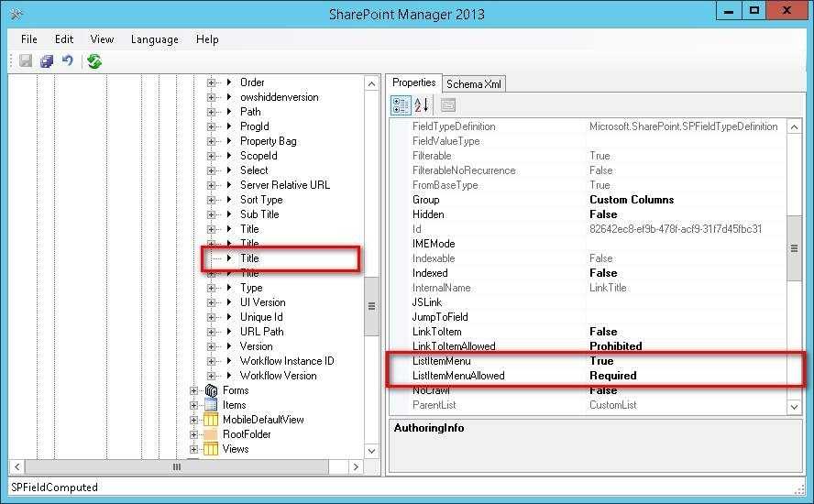The width and height of the screenshot is (814, 504).
Task: Click tree panel scroll down arrow
Action: (x=371, y=451)
